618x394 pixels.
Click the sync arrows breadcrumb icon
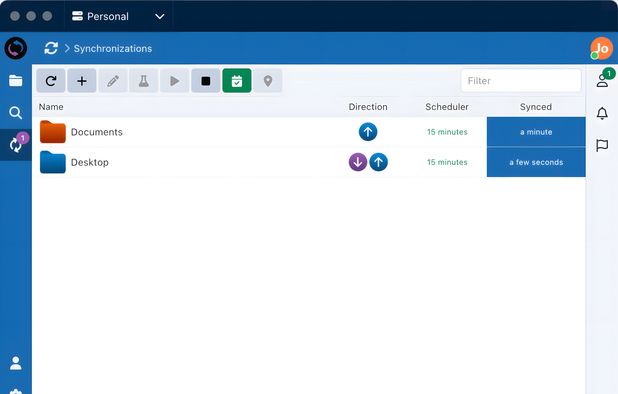click(x=51, y=48)
